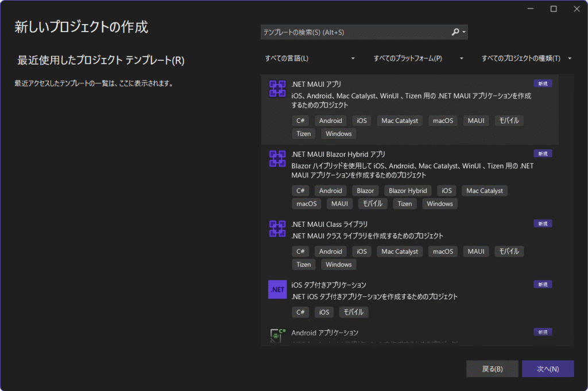Open the すべてのプロジェクトの種類 project type dropdown
This screenshot has width=588, height=391.
click(527, 59)
